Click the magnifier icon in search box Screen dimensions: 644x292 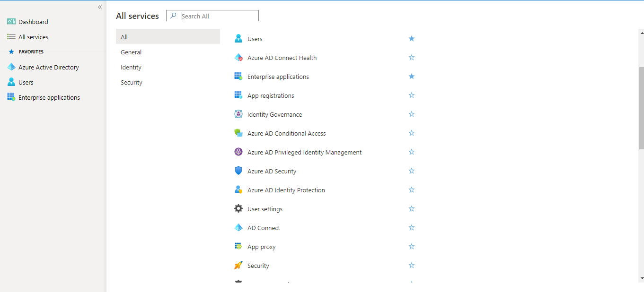174,16
